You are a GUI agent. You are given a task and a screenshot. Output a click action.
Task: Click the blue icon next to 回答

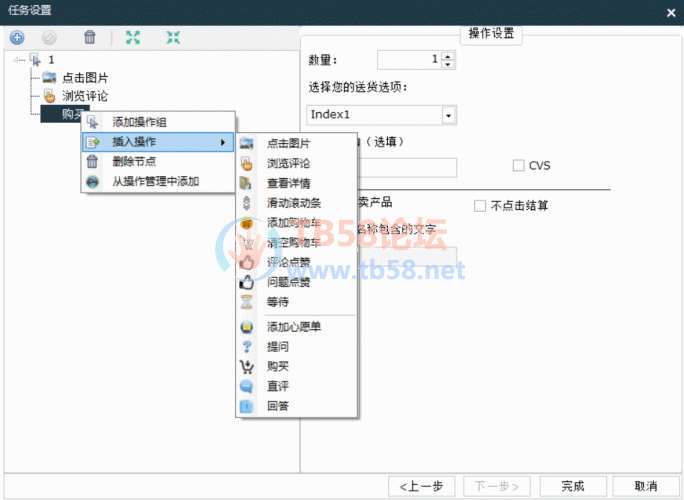246,406
